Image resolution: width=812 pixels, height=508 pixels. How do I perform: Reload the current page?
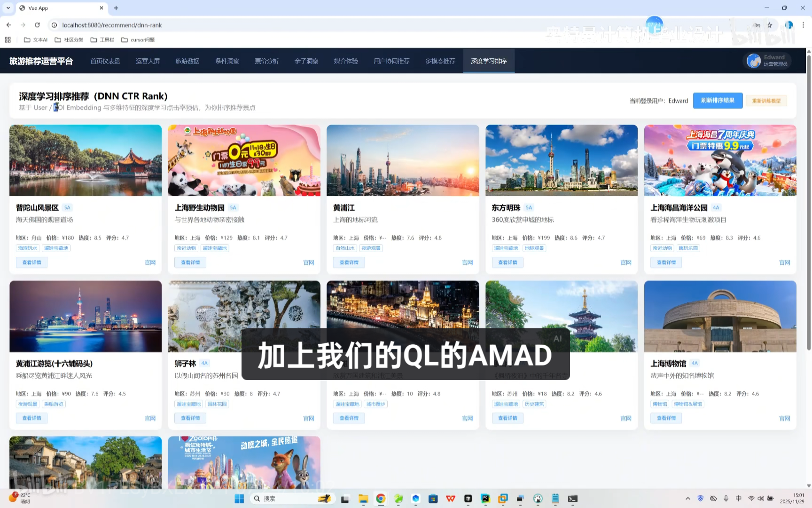(x=37, y=25)
